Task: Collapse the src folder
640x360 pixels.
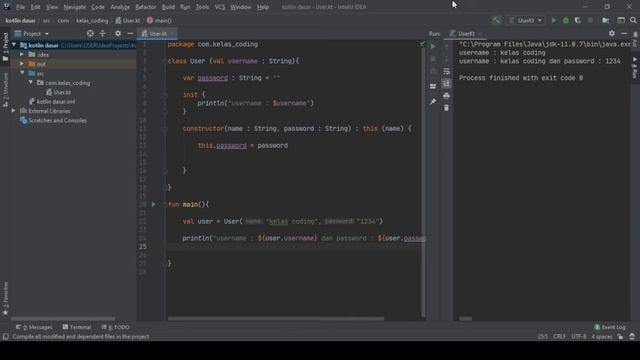Action: tap(22, 73)
